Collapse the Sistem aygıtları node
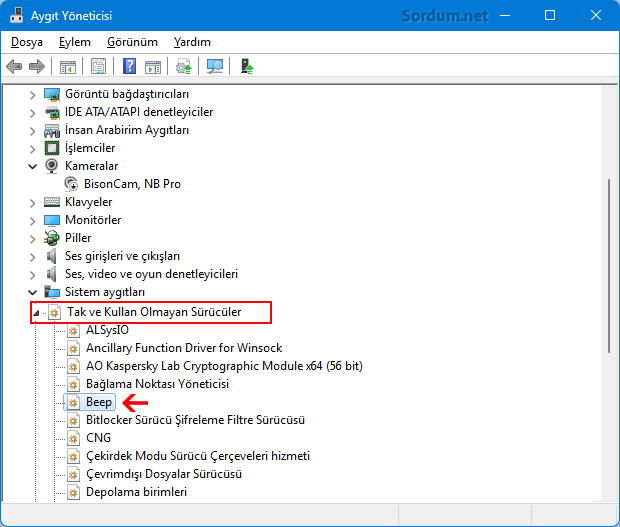 32,293
